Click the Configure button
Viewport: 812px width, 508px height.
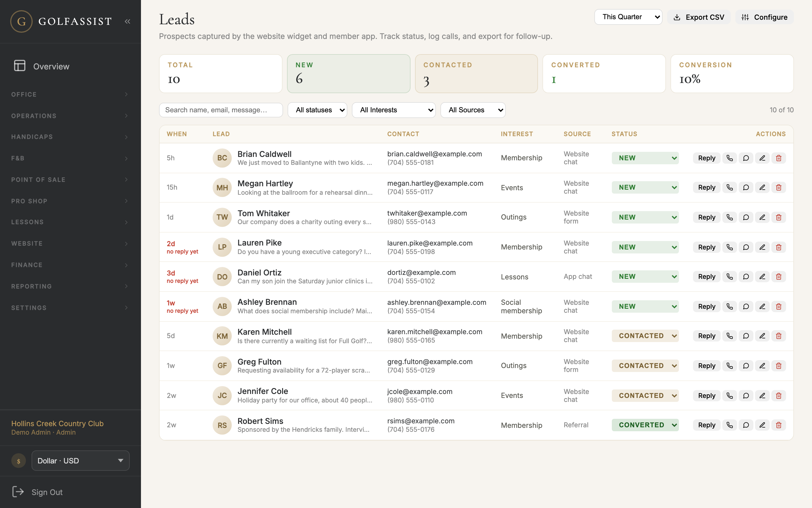pyautogui.click(x=764, y=17)
